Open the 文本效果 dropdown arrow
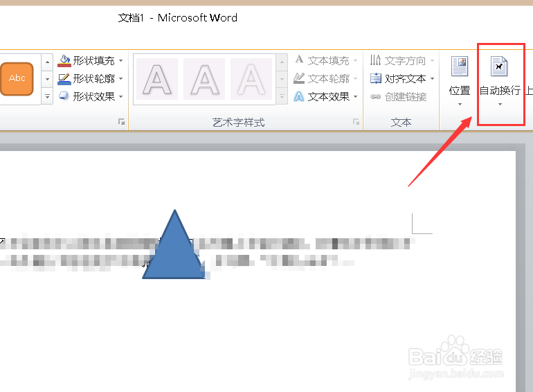The height and width of the screenshot is (392, 533). 355,97
